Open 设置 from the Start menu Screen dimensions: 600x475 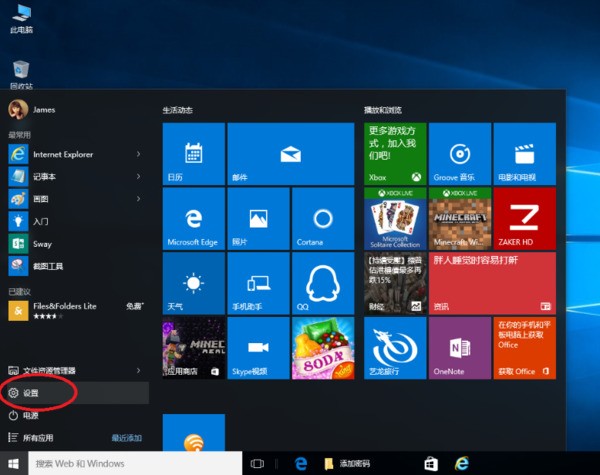(30, 393)
